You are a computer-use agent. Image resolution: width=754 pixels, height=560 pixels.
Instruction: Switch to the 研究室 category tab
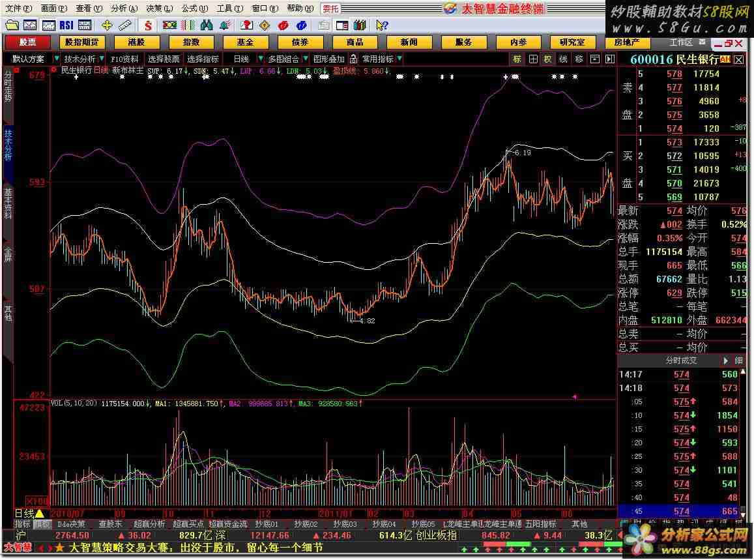pyautogui.click(x=573, y=42)
